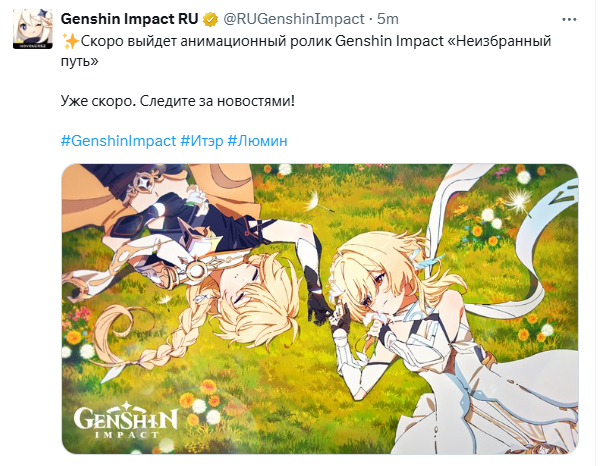
Task: Click the sparkles emoji starting the tweet
Action: pyautogui.click(x=70, y=41)
